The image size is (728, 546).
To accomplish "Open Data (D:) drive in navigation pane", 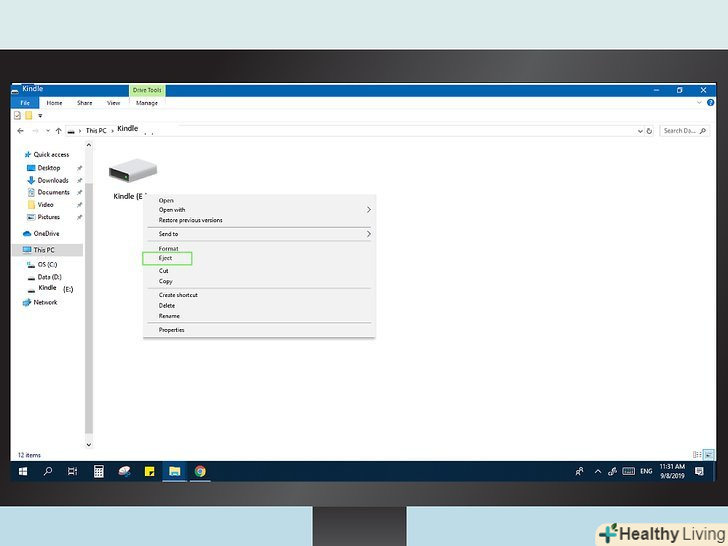I will point(49,277).
